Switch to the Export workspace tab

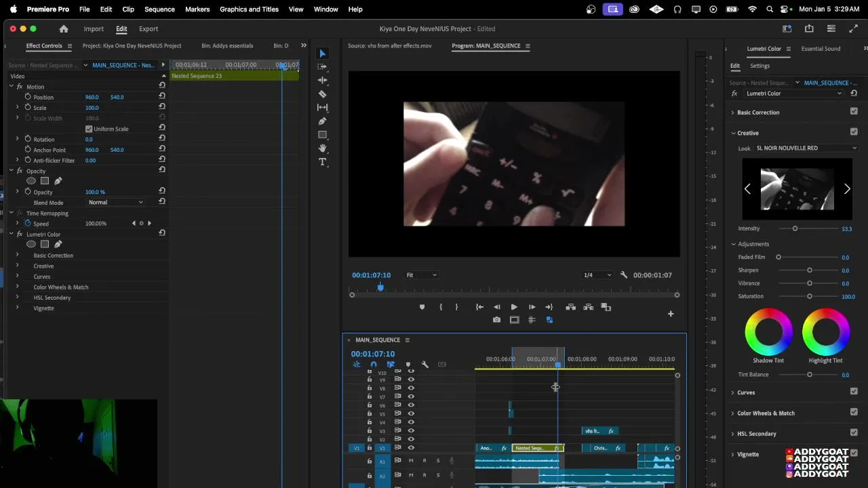149,29
